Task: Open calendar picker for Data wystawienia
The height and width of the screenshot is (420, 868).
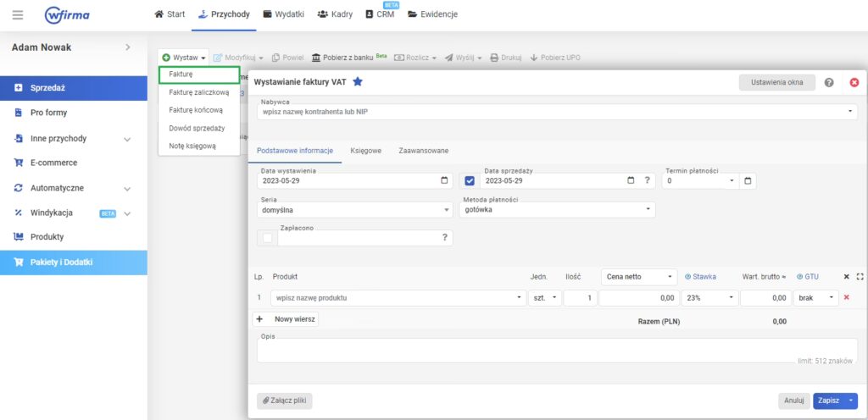Action: click(x=446, y=180)
